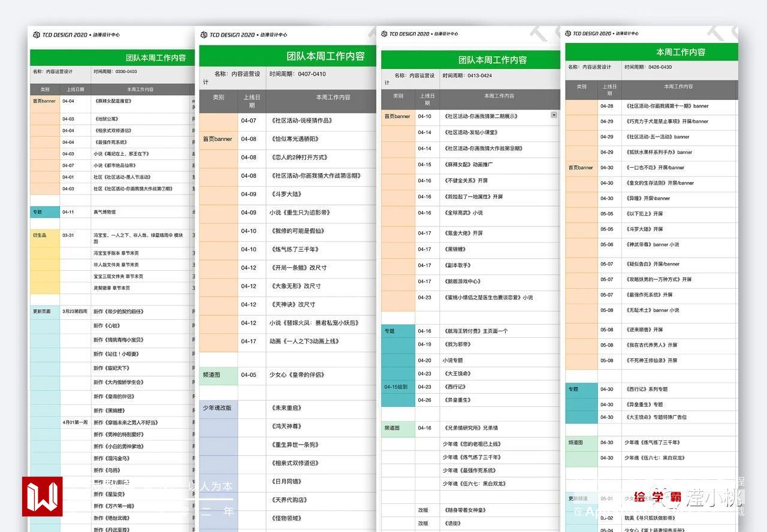The width and height of the screenshot is (767, 532).
Task: Select the 《西行记》系列专题 cell
Action: point(680,389)
